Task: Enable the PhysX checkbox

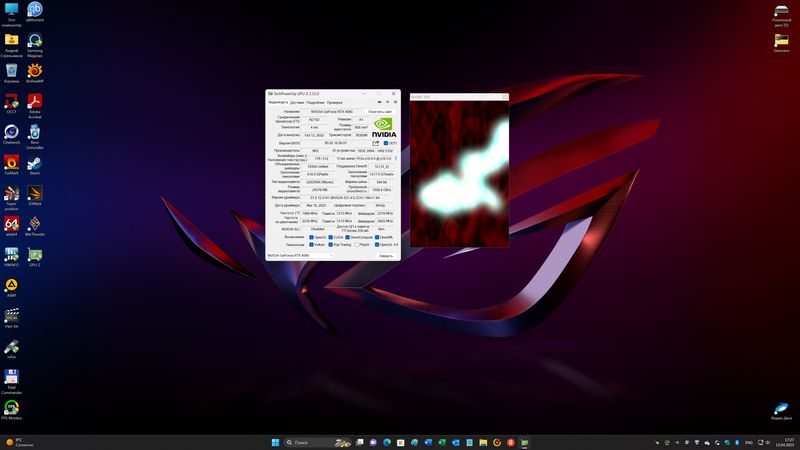Action: coord(357,245)
